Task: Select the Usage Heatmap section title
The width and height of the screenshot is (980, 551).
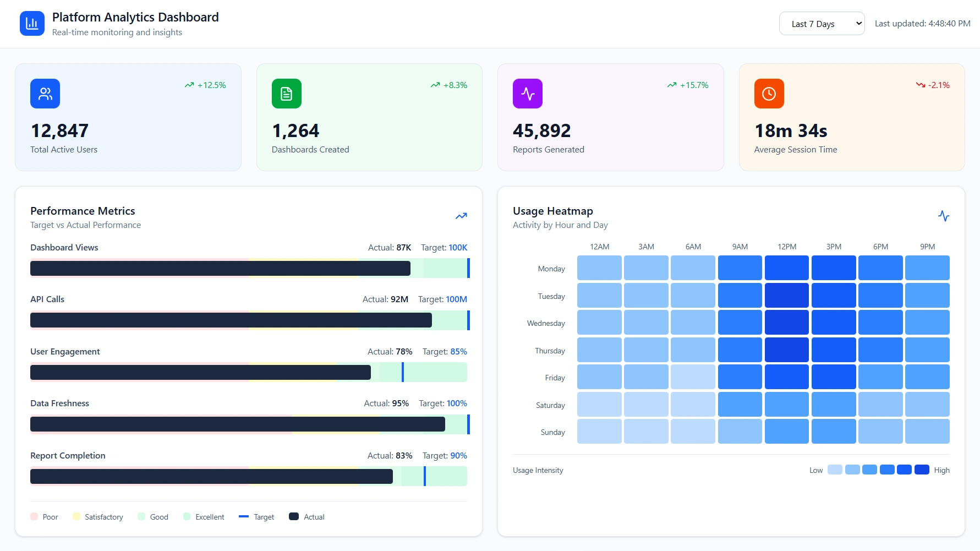Action: click(x=552, y=211)
